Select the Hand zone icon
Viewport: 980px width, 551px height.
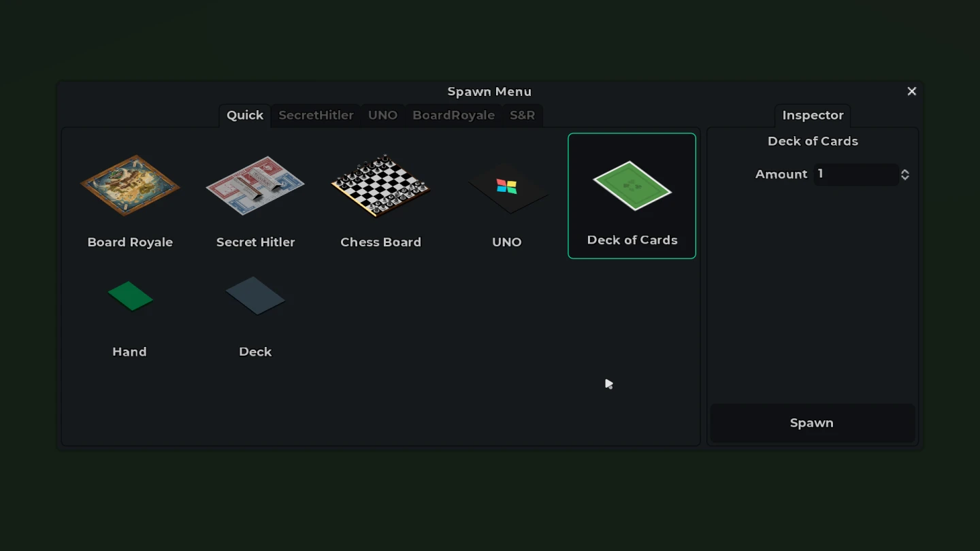click(130, 296)
